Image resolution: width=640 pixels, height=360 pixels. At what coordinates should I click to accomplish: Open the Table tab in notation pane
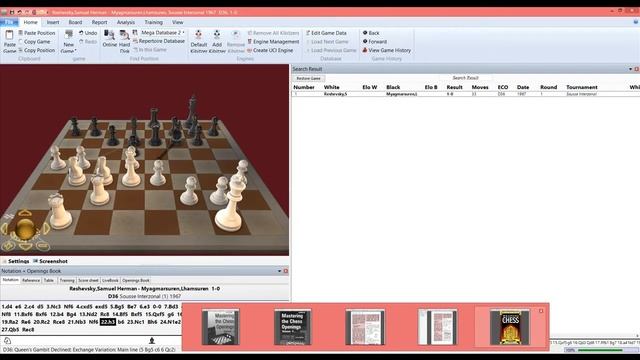click(49, 280)
